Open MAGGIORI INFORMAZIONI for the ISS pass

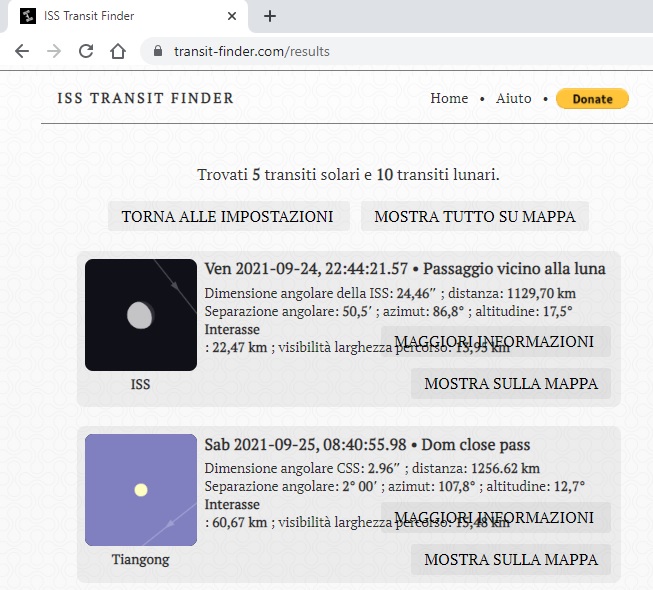pos(495,341)
